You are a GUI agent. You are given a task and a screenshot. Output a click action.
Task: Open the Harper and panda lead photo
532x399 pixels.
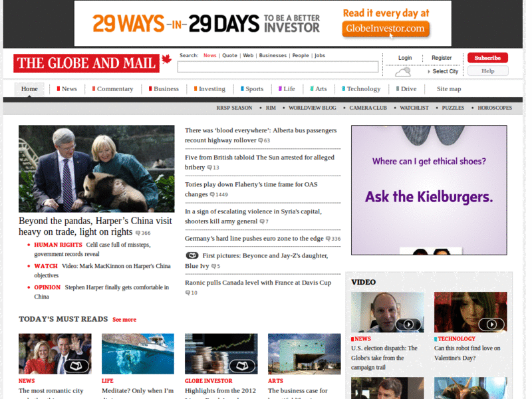click(96, 169)
